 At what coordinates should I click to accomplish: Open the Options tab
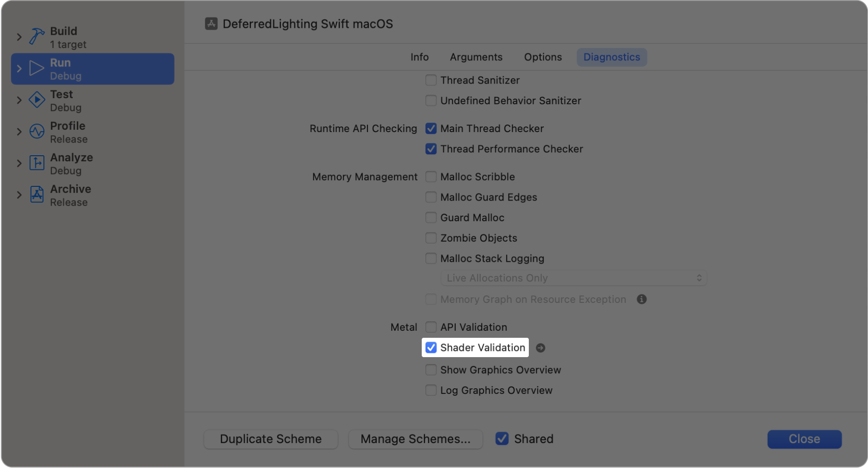pyautogui.click(x=542, y=57)
